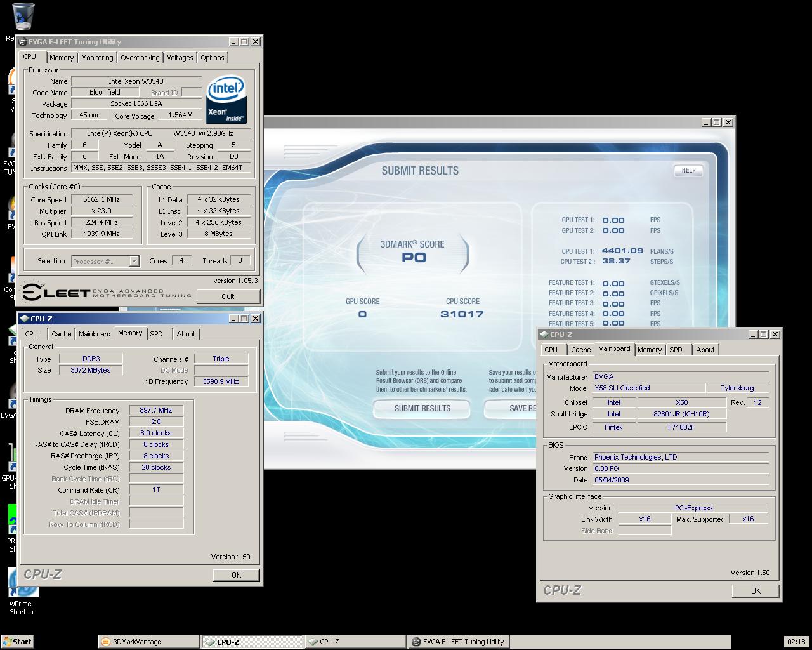Click the NB Frequency value 3590.9 MHz
This screenshot has height=650, width=812.
221,381
